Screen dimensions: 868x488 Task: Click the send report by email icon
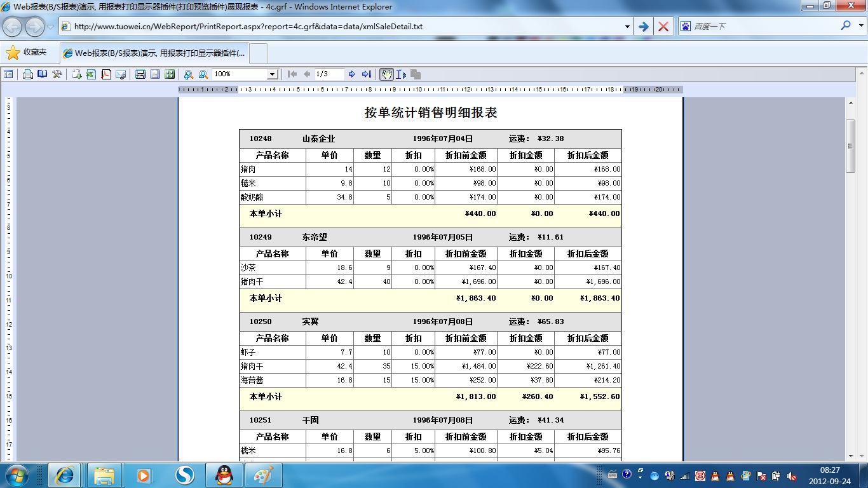click(121, 74)
